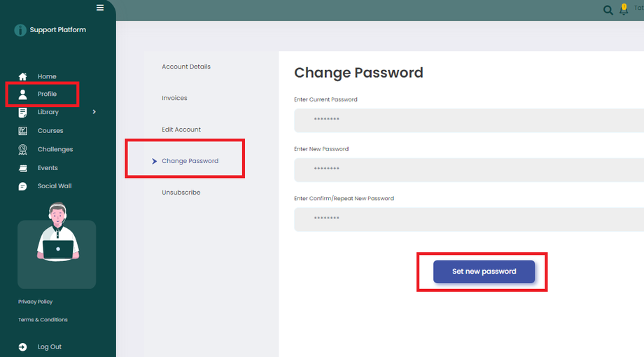Click the Events icon in sidebar

tap(22, 168)
